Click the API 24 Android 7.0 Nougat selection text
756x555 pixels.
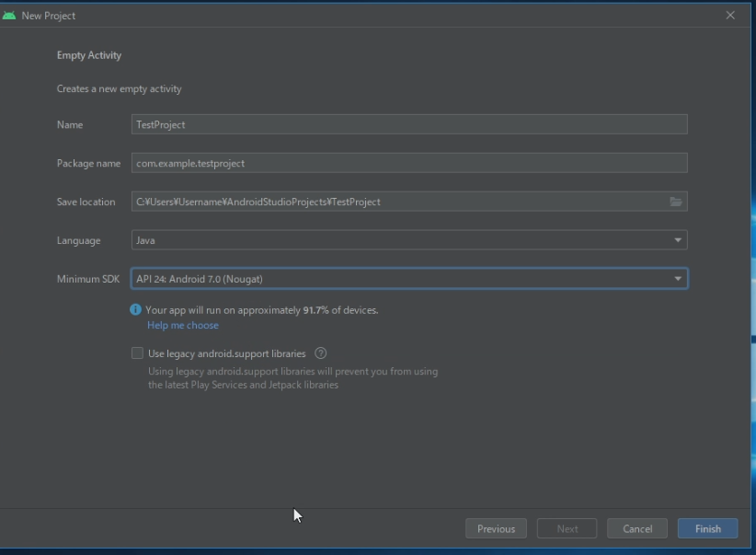(200, 279)
